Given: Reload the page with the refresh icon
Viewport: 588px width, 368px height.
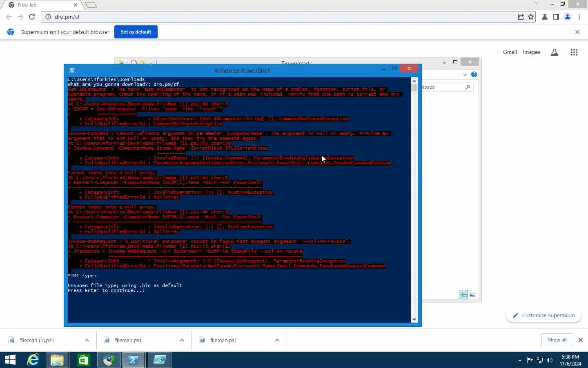Looking at the screenshot, I should [x=32, y=17].
